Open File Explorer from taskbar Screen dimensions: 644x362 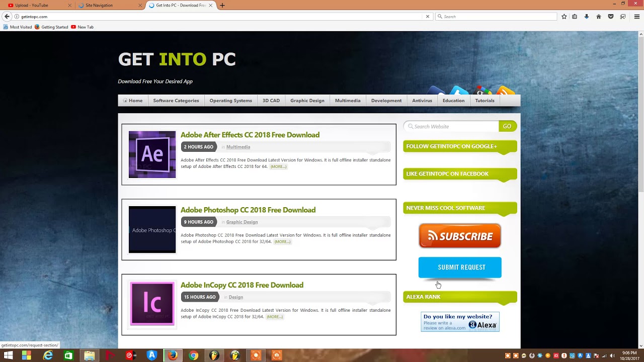click(90, 355)
